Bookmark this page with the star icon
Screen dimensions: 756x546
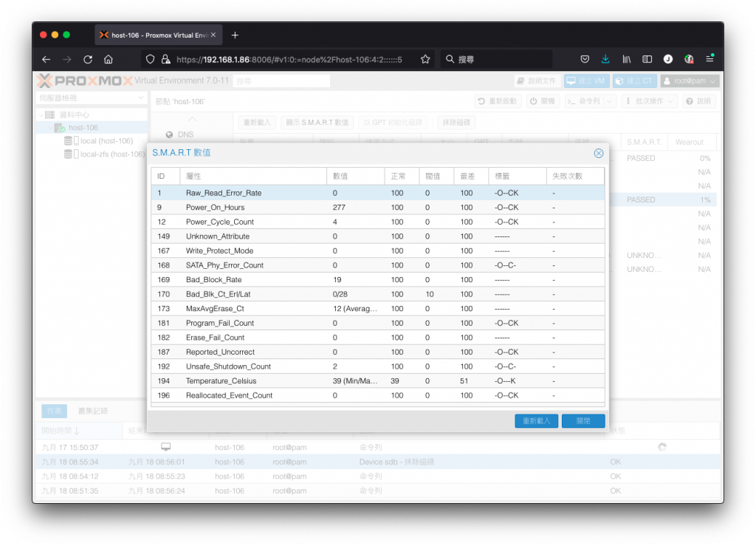click(x=425, y=59)
